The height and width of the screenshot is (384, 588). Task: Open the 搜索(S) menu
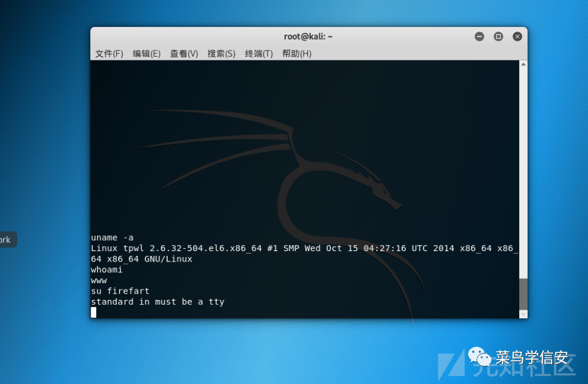click(222, 54)
